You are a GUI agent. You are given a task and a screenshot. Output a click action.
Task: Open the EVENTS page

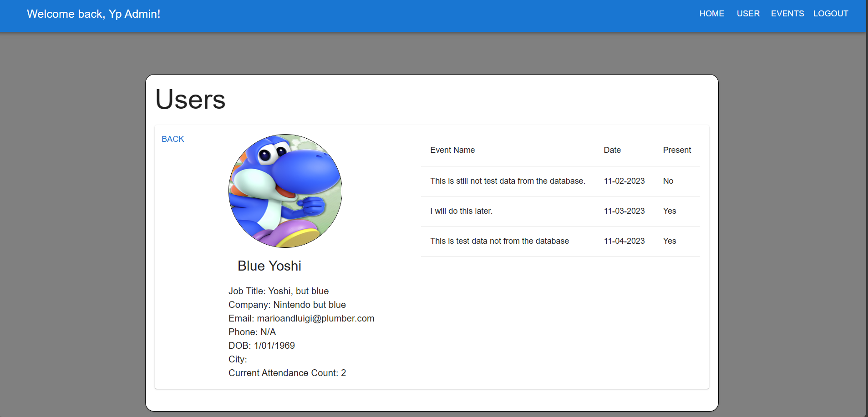787,14
